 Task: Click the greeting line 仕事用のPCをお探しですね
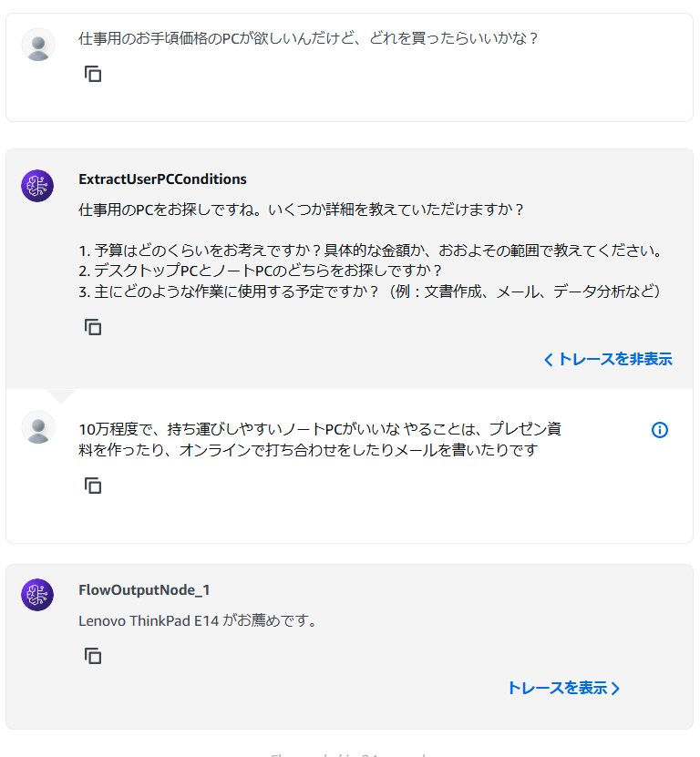tap(301, 209)
